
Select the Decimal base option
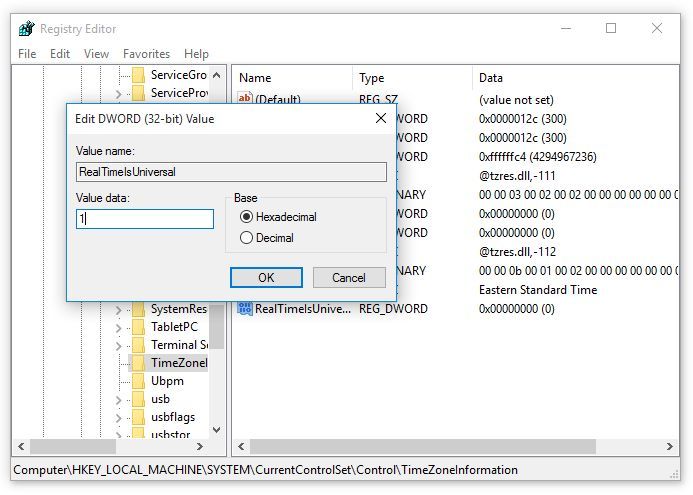[246, 238]
